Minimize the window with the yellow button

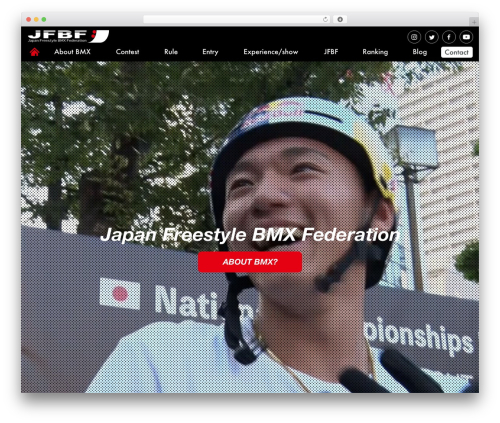pos(36,19)
